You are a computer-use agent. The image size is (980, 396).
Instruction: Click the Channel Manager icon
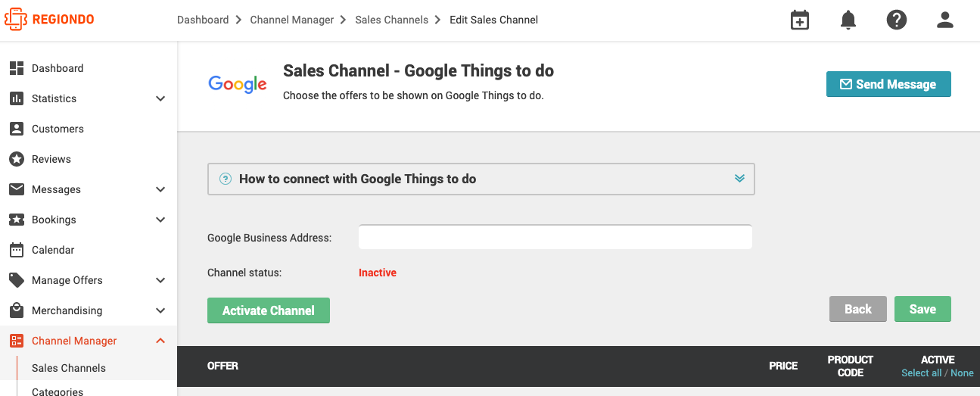17,341
